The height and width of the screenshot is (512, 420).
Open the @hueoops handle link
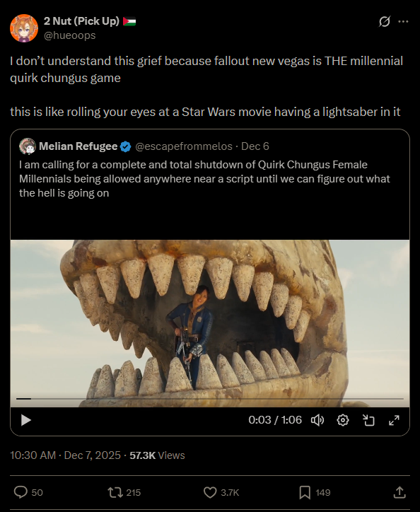(69, 35)
